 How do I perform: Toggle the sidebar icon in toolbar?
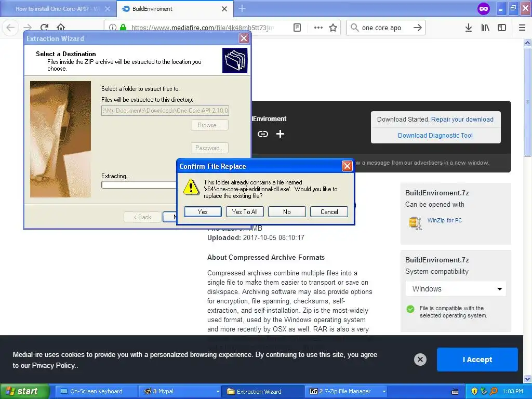(502, 28)
